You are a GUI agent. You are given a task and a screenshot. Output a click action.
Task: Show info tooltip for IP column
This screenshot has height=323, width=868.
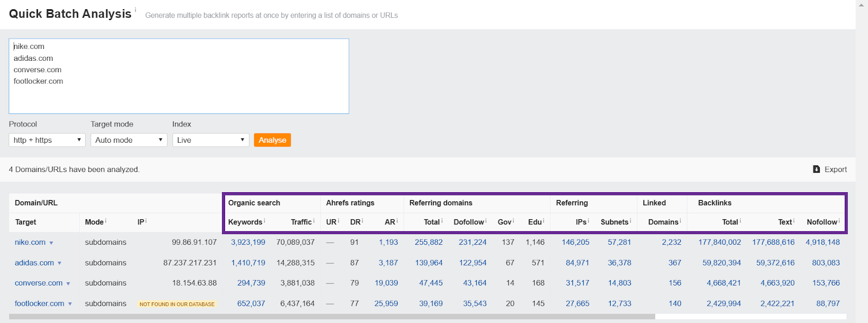click(x=146, y=220)
